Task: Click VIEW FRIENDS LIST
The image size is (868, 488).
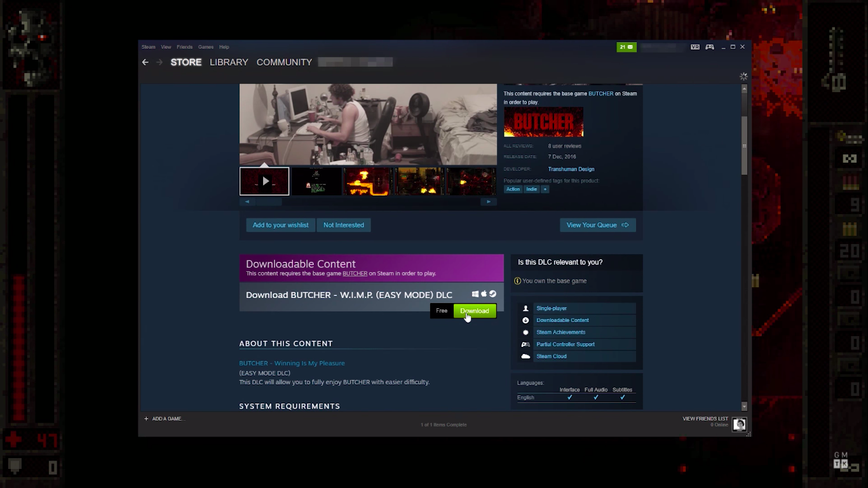Action: [x=705, y=419]
